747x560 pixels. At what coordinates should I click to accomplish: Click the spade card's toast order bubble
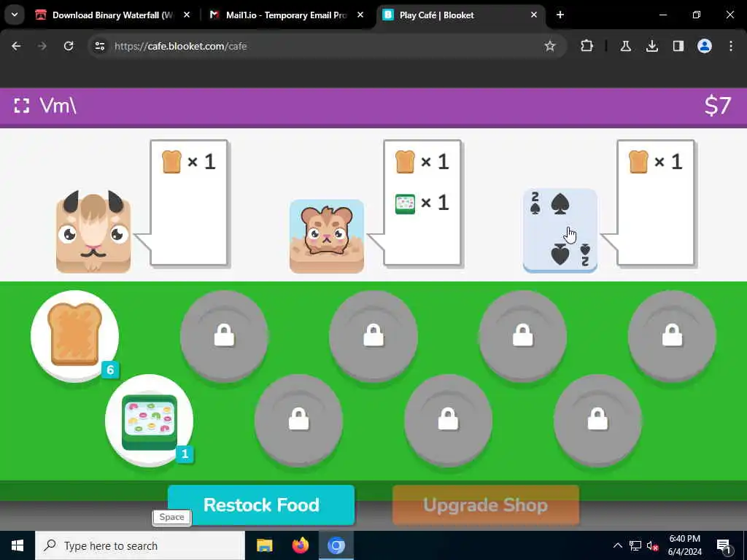tap(656, 203)
